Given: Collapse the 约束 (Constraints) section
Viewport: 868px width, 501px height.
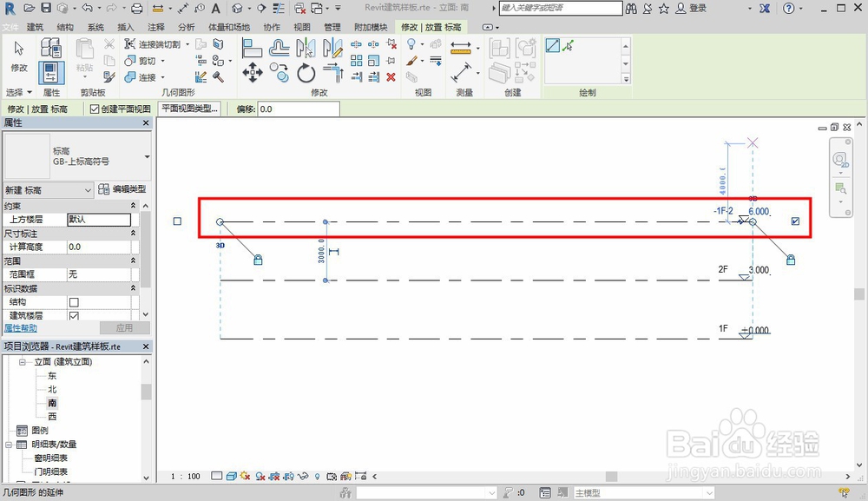Looking at the screenshot, I should pos(133,206).
